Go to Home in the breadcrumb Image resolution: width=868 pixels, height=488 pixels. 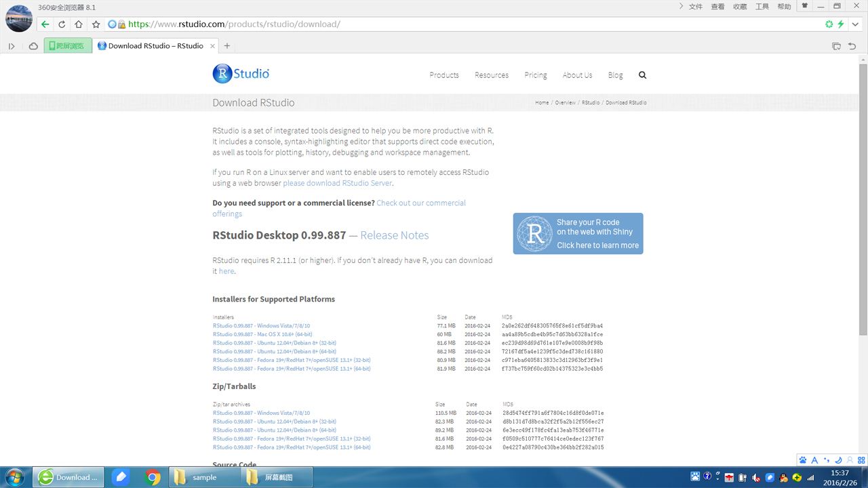click(542, 103)
